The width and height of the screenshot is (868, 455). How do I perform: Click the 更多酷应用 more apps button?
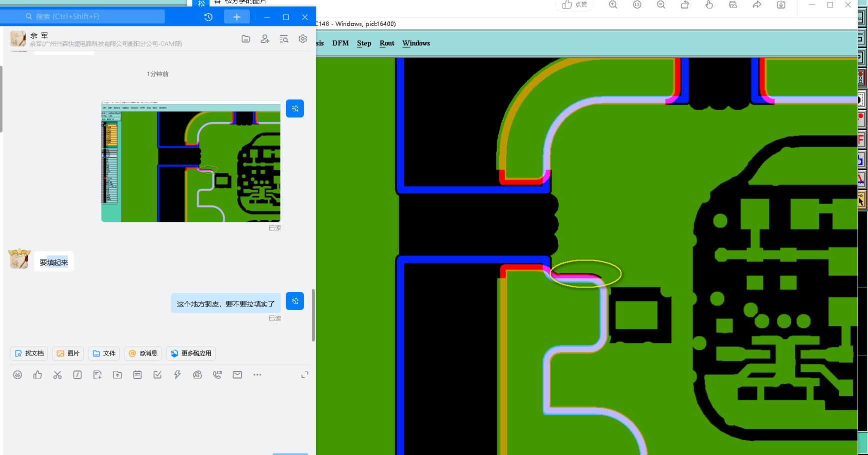click(x=191, y=353)
